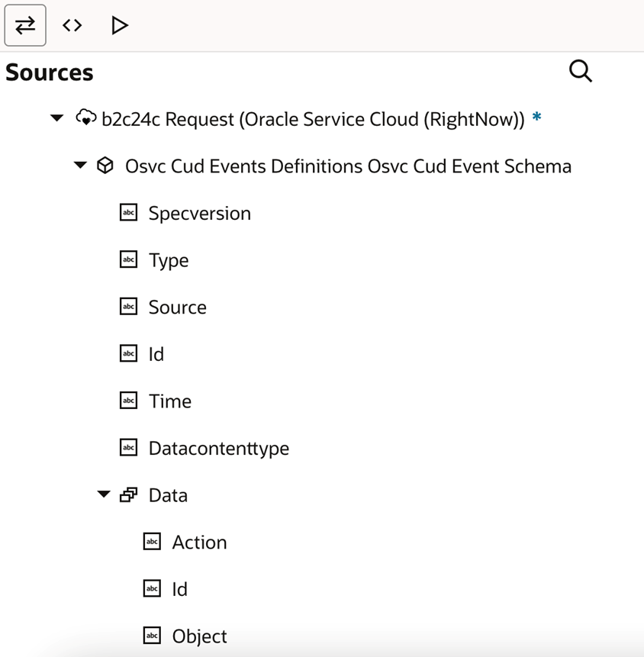The height and width of the screenshot is (657, 644).
Task: Select the Time element
Action: click(169, 401)
